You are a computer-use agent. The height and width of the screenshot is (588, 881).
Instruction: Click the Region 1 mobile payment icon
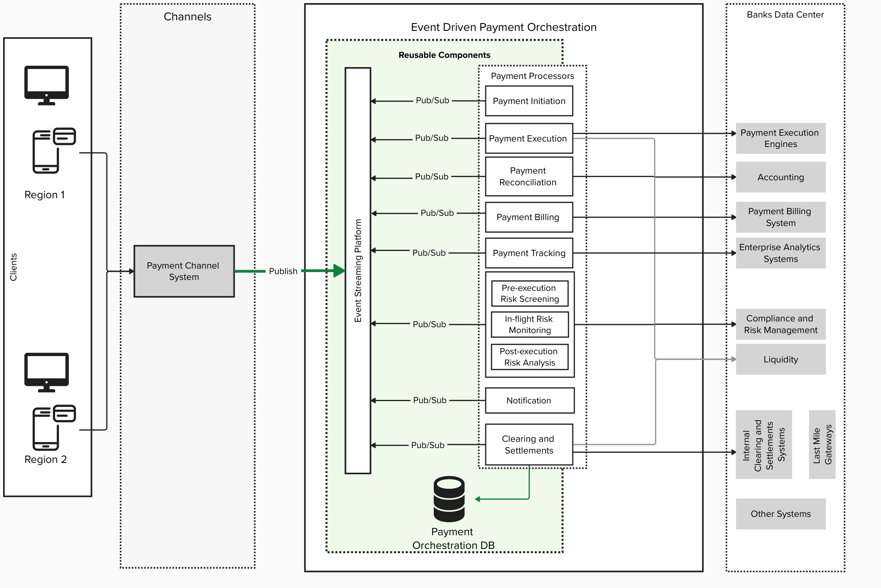point(53,151)
